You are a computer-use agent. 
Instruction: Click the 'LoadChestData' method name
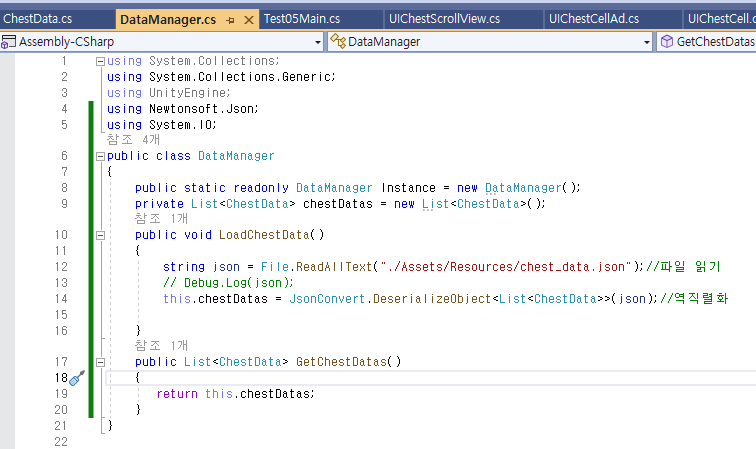pyautogui.click(x=264, y=235)
